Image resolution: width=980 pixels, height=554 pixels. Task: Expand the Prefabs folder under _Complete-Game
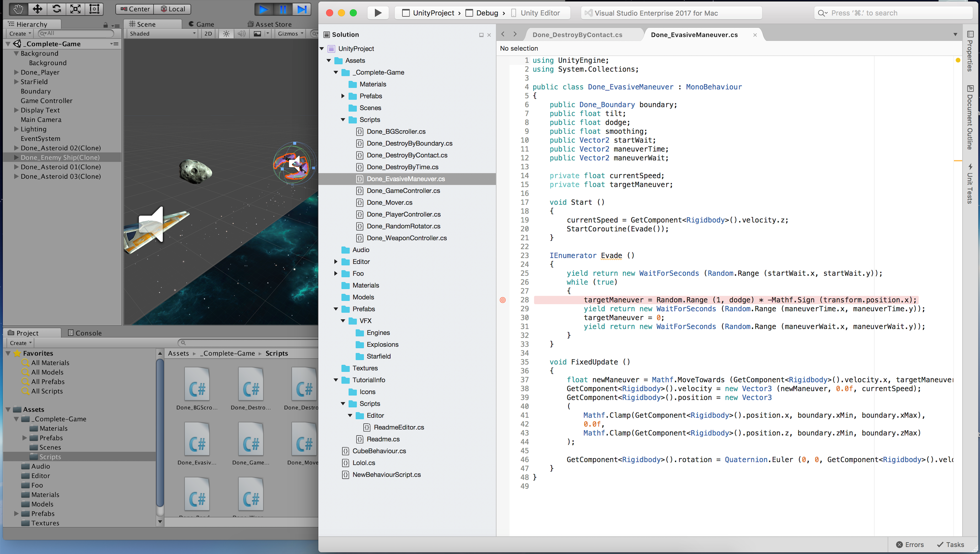coord(343,95)
